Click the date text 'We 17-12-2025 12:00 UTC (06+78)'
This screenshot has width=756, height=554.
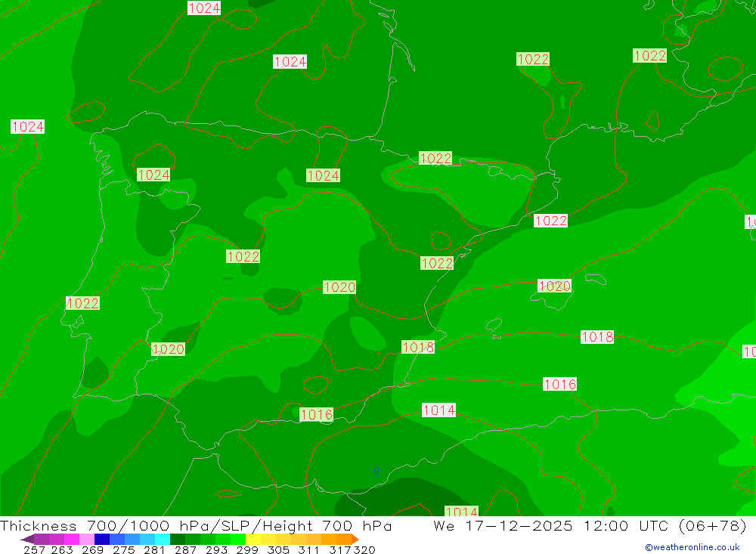tap(590, 525)
